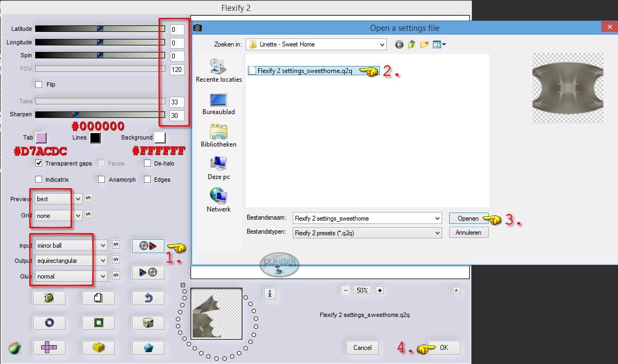Click the small preview thumbnail in Flexify
The image size is (618, 364).
216,314
